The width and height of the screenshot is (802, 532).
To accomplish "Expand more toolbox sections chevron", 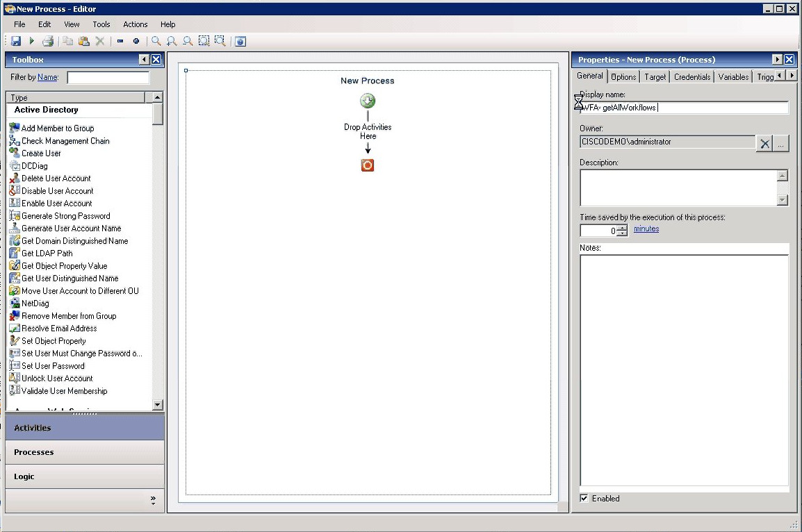I will (x=153, y=500).
